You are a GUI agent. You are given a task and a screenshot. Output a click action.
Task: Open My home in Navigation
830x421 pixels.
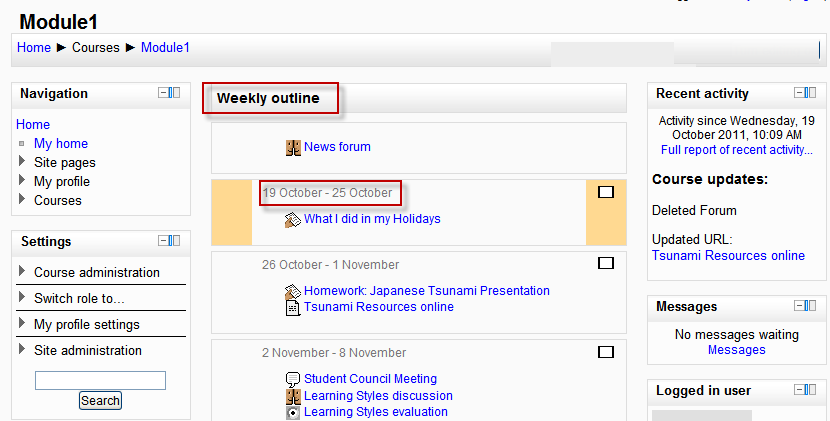click(61, 143)
